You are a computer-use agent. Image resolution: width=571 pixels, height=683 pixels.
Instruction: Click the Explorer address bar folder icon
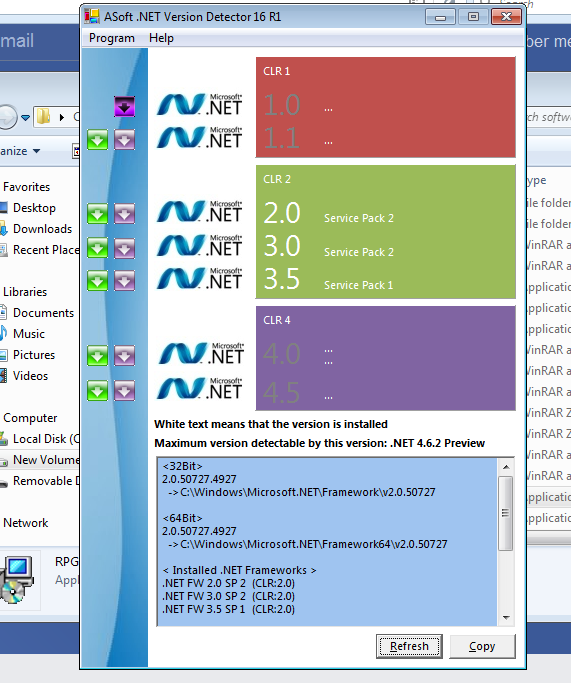pyautogui.click(x=44, y=117)
